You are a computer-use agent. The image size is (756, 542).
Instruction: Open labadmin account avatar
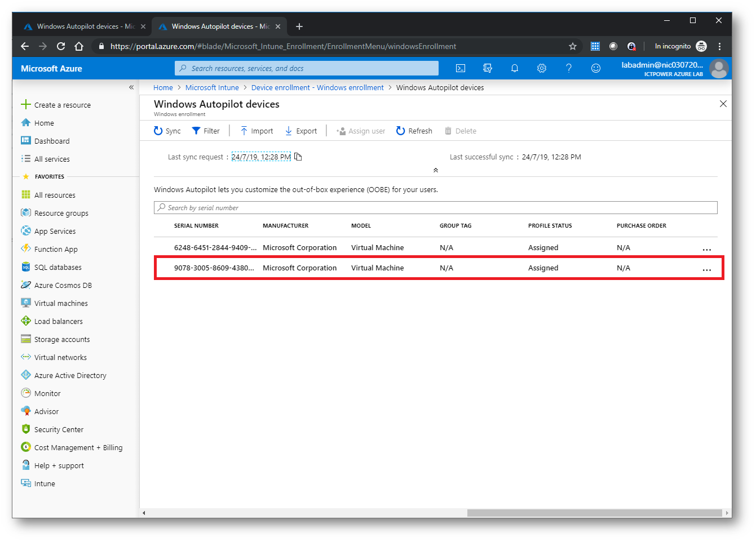[x=719, y=69]
